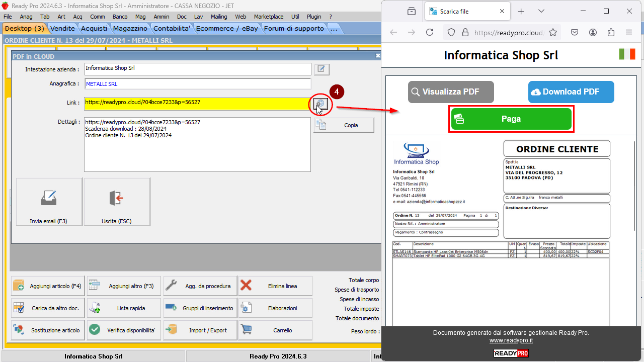Click Visualizza PDF button in browser
This screenshot has width=644, height=362.
tap(451, 92)
